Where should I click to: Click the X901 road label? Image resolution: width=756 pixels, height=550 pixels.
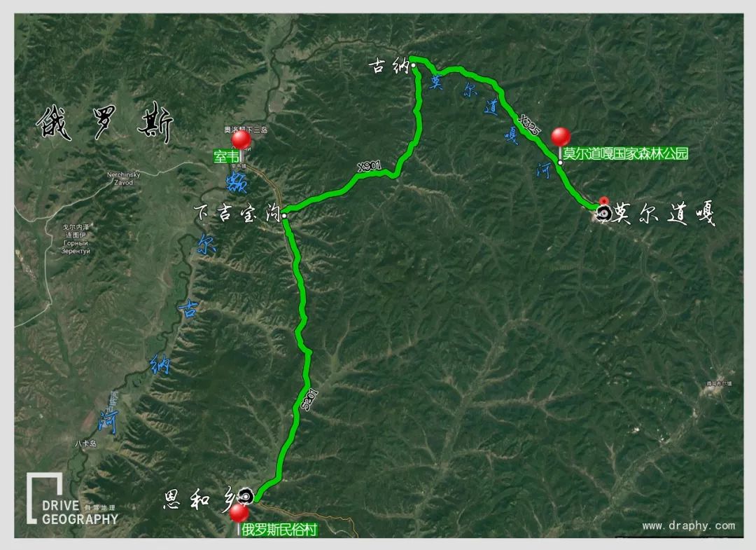point(370,167)
